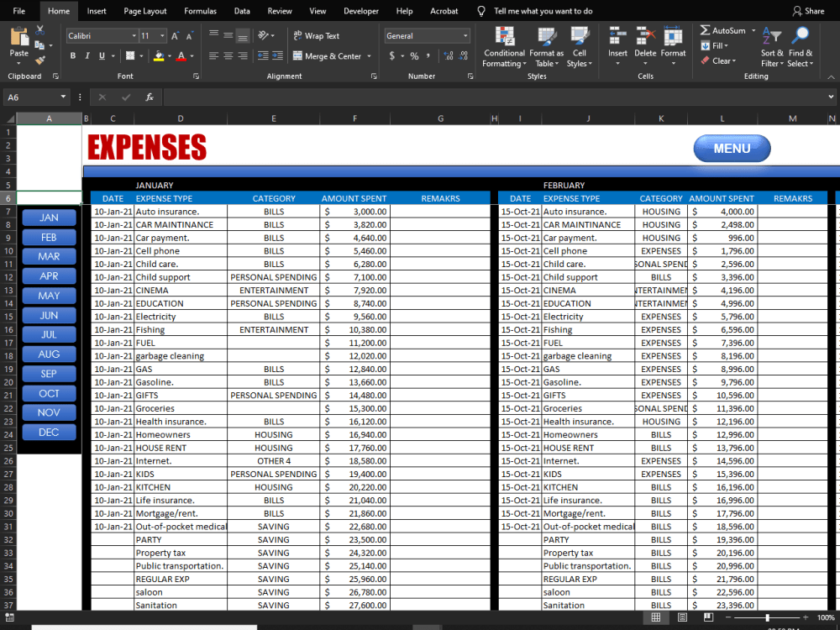Toggle underline formatting

(101, 55)
